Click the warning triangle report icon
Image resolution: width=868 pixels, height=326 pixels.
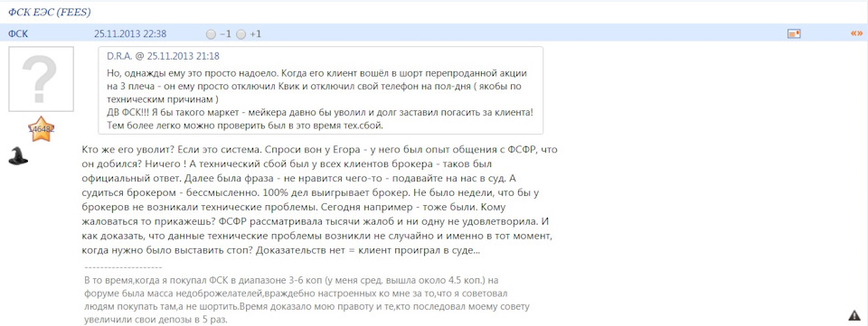pyautogui.click(x=854, y=315)
